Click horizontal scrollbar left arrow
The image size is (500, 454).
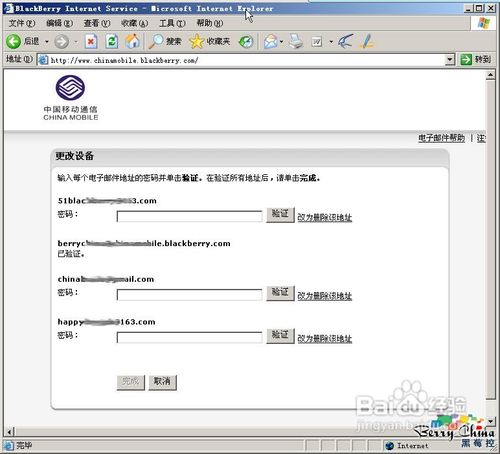pyautogui.click(x=9, y=432)
